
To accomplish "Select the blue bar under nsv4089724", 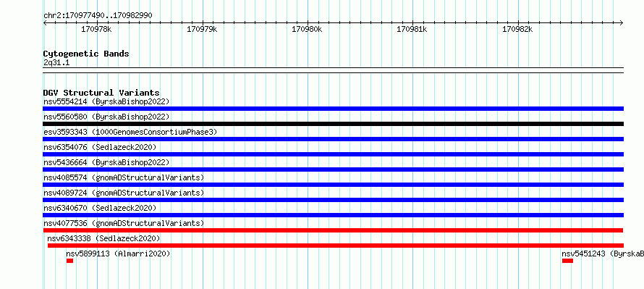I will [333, 200].
